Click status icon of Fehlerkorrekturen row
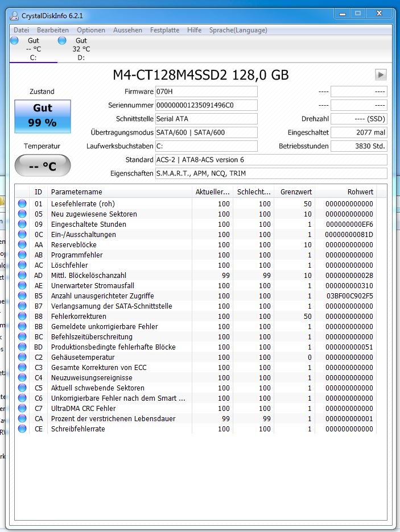 (22, 316)
